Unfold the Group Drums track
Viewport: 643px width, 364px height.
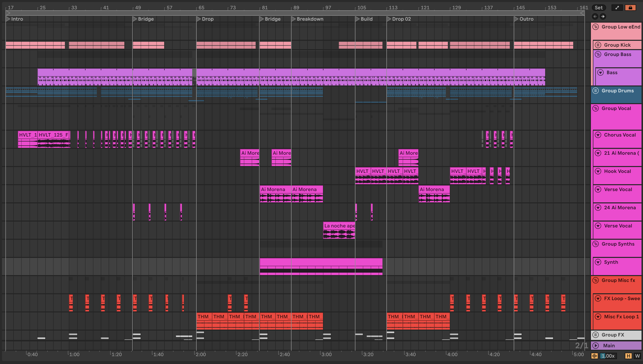tap(596, 91)
